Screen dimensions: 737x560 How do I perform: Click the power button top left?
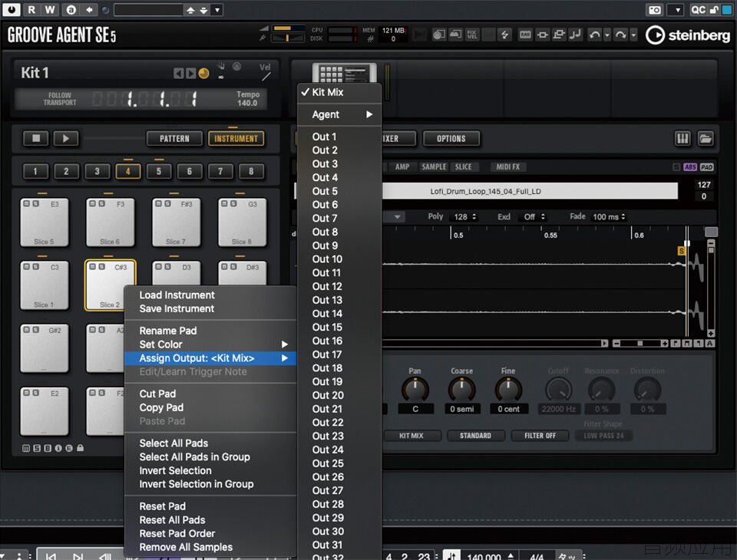[x=11, y=9]
